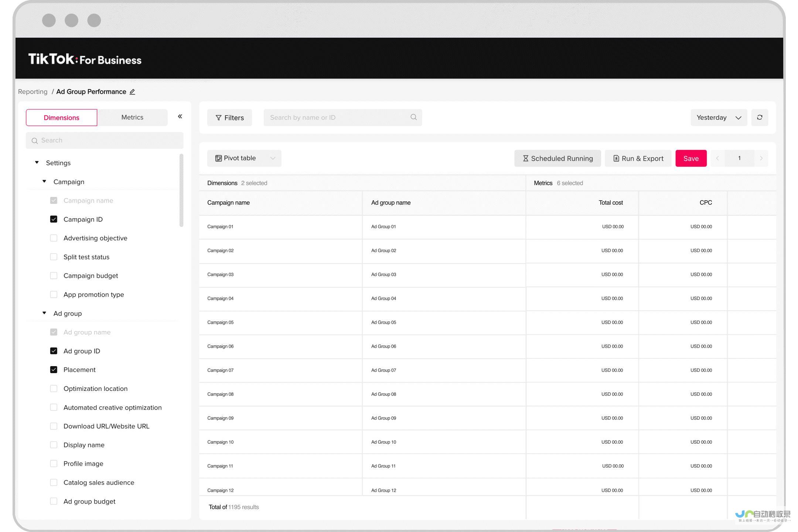Go to the previous page arrow
The height and width of the screenshot is (532, 798).
[x=717, y=158]
